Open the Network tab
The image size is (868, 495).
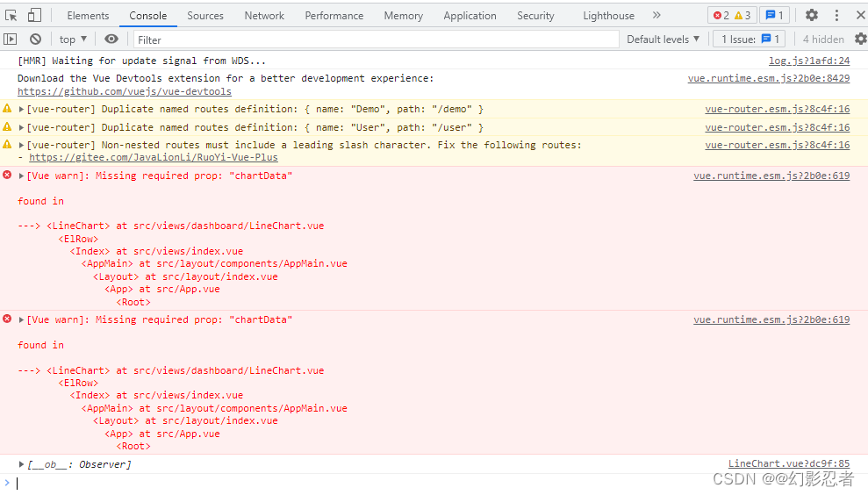point(264,16)
